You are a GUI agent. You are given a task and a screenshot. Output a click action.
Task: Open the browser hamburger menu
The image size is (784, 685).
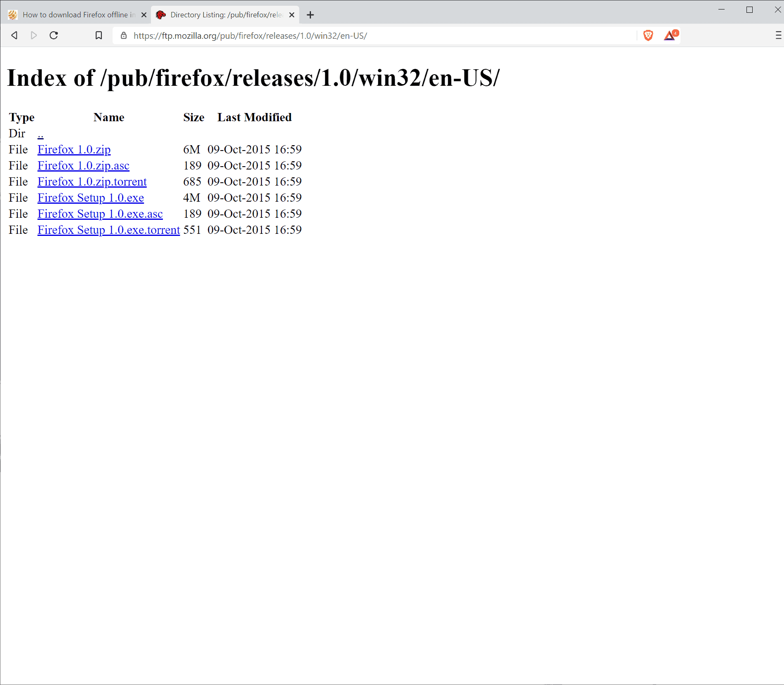pos(777,35)
